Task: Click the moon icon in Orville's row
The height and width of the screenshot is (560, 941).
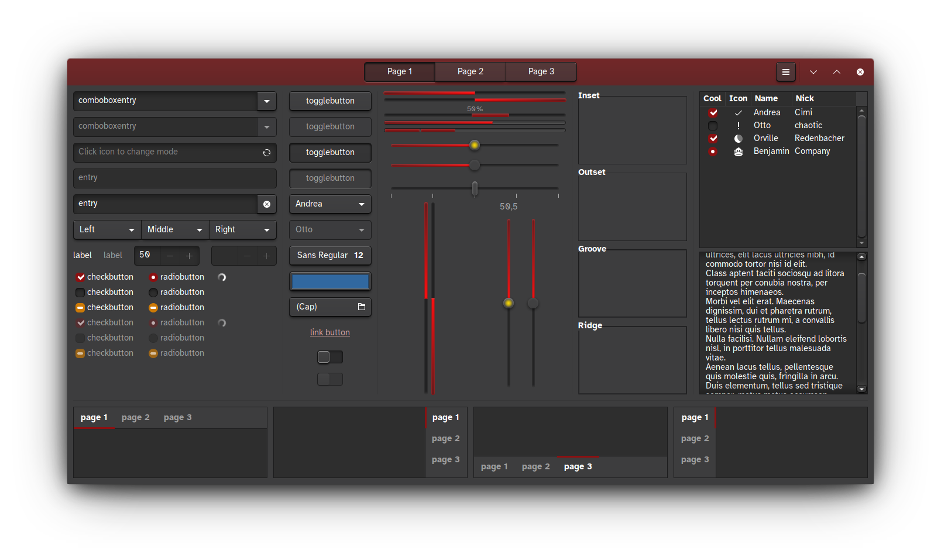Action: [x=739, y=139]
